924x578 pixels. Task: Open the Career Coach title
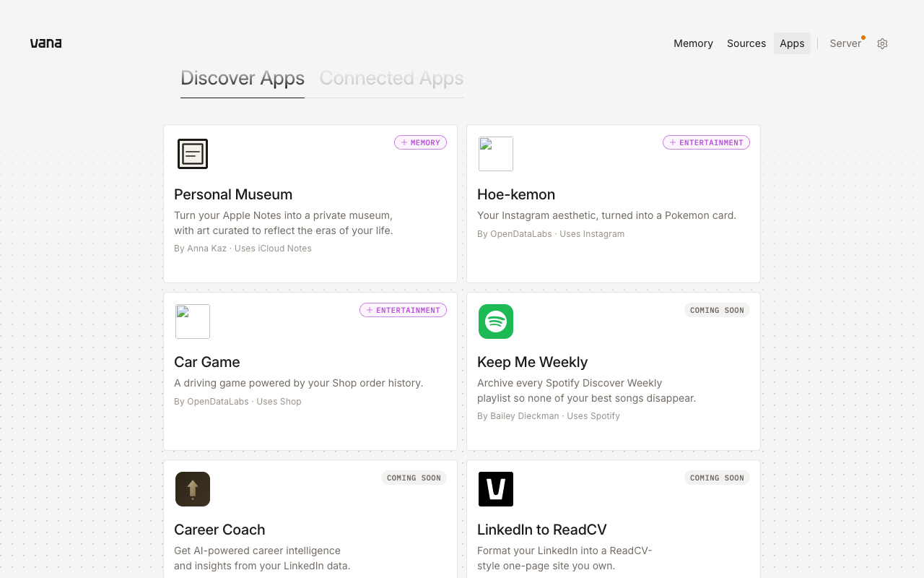pos(219,530)
